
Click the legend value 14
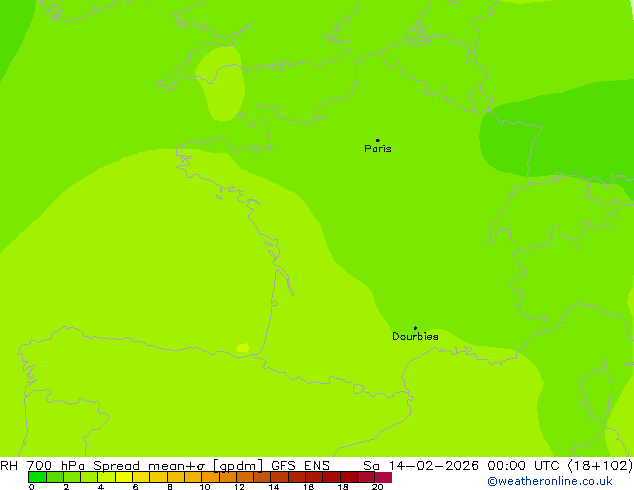tap(274, 487)
